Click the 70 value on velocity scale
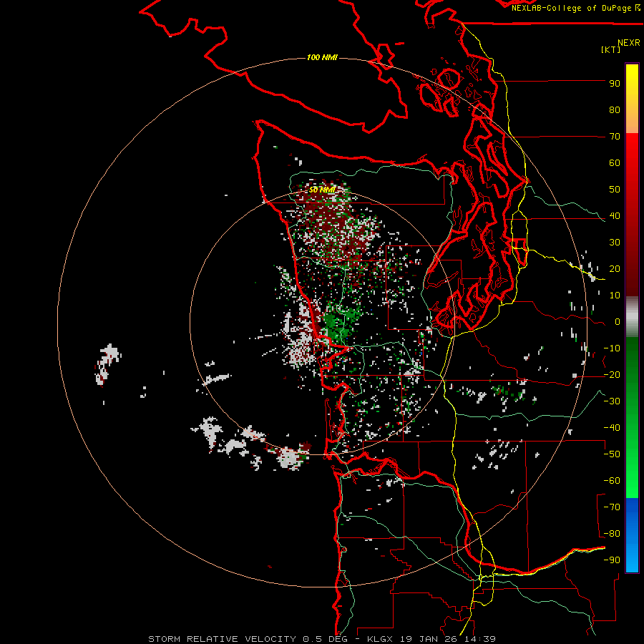The width and height of the screenshot is (644, 644). click(615, 137)
